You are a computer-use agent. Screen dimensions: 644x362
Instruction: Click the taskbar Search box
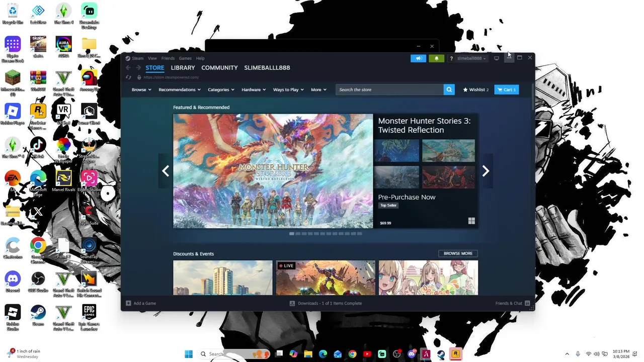coord(234,354)
